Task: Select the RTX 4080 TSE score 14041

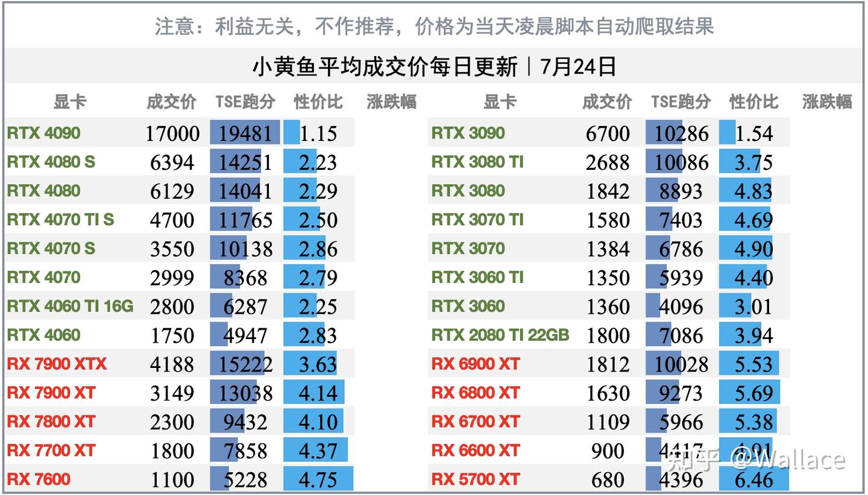Action: click(245, 191)
